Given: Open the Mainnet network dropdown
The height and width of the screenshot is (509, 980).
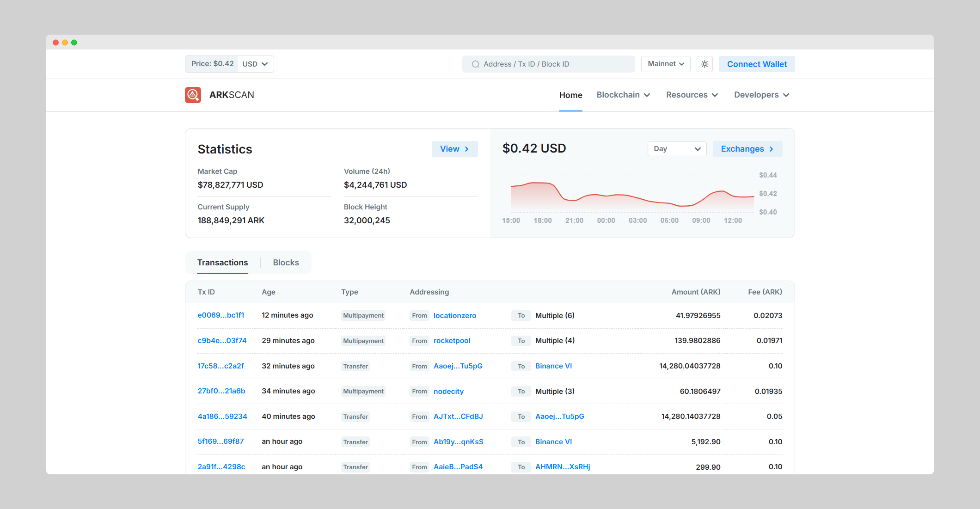Looking at the screenshot, I should click(x=666, y=64).
